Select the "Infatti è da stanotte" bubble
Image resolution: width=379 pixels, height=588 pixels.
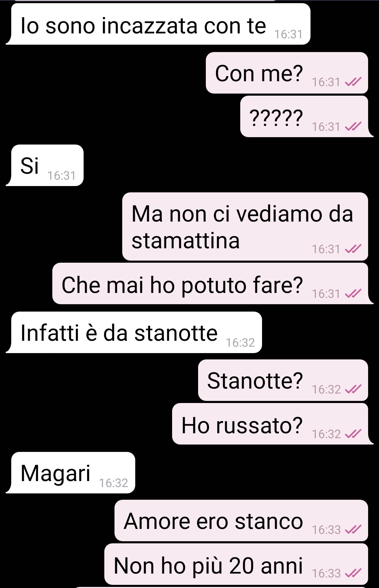click(x=134, y=332)
